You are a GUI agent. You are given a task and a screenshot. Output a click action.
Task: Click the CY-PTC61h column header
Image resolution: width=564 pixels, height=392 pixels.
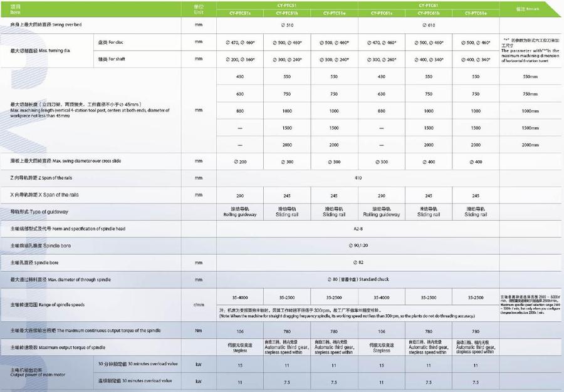429,13
